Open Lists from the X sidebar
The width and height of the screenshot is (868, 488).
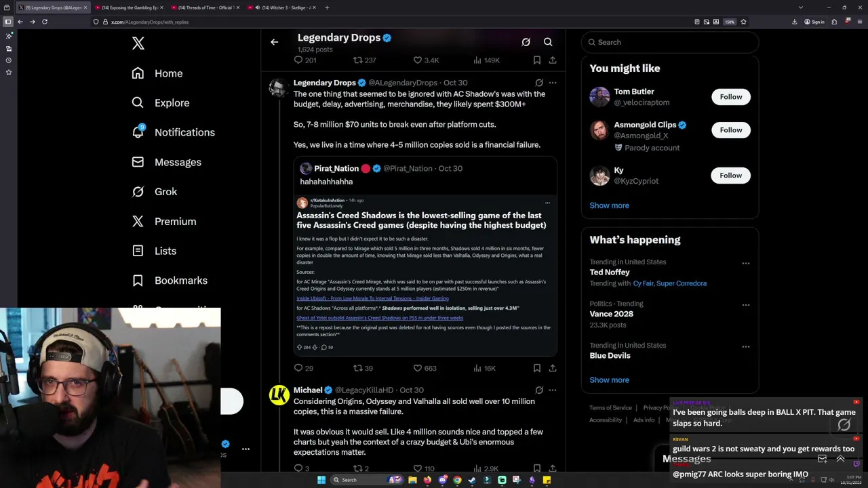click(153, 251)
